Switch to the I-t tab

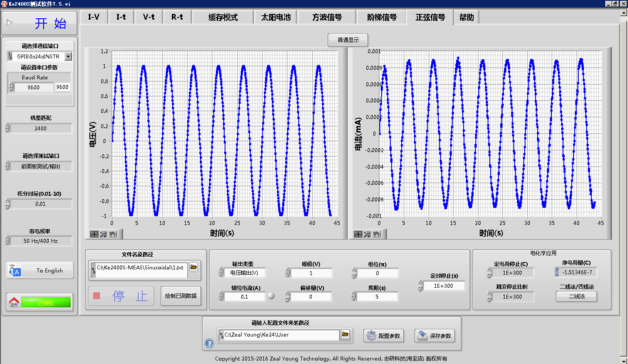point(121,17)
